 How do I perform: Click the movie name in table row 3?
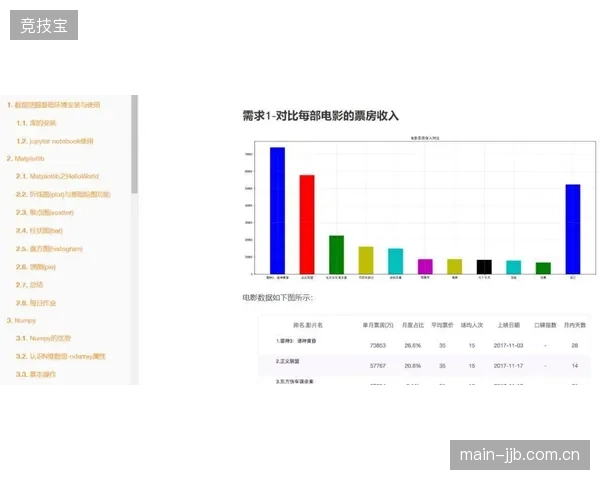click(295, 381)
